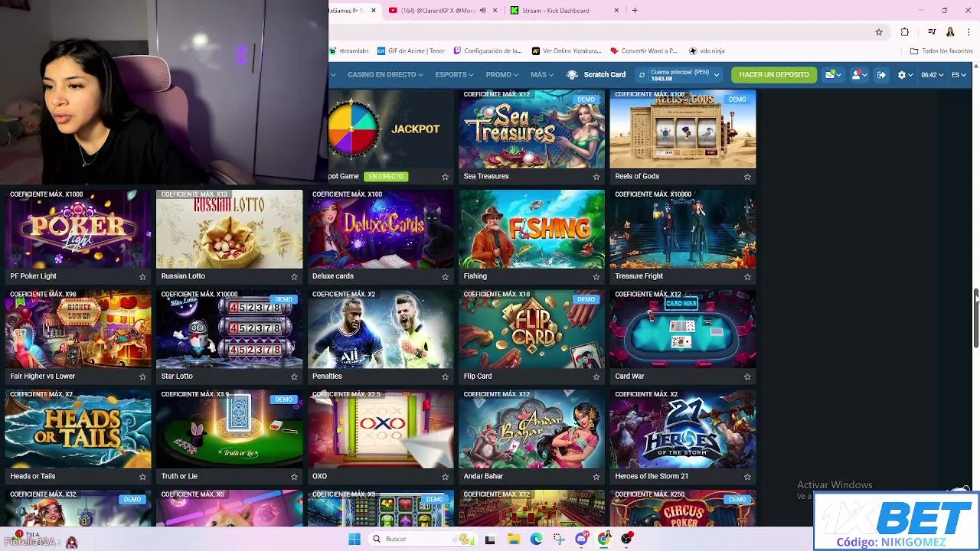Open Ver Online Yozakura bookmark
Screen dimensions: 980x551
click(567, 51)
